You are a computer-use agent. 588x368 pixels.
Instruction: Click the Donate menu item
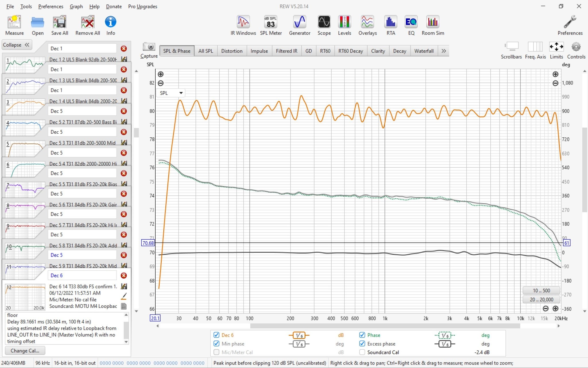(114, 6)
